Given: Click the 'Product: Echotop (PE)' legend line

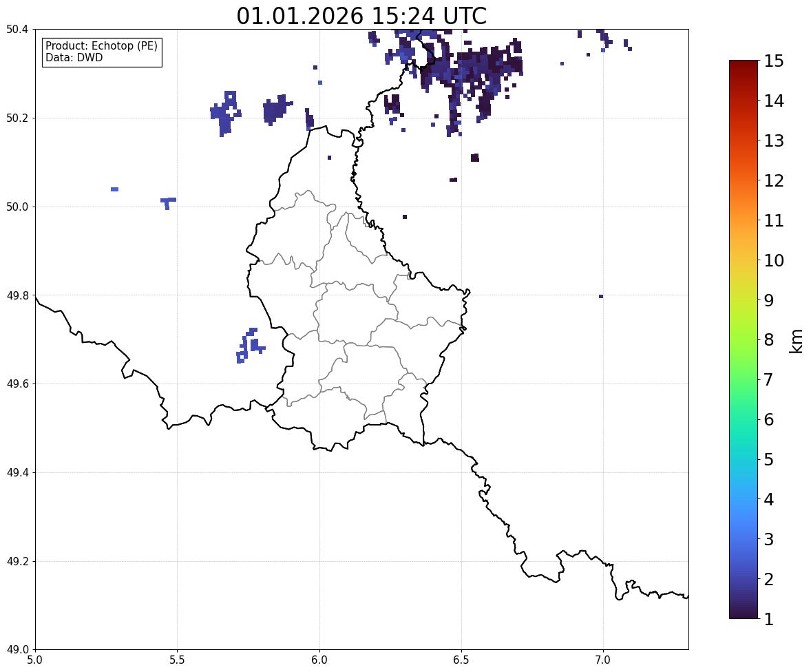Looking at the screenshot, I should pos(101,45).
